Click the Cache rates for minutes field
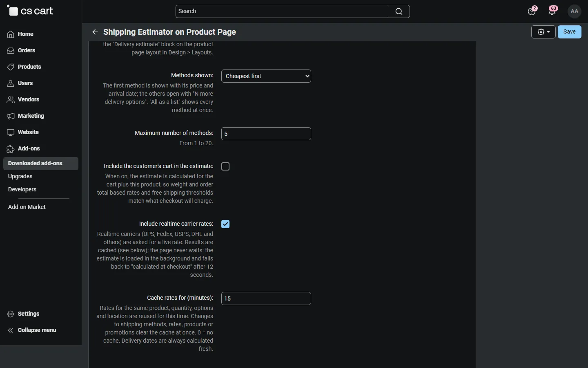Viewport: 588px width, 368px height. coord(266,298)
